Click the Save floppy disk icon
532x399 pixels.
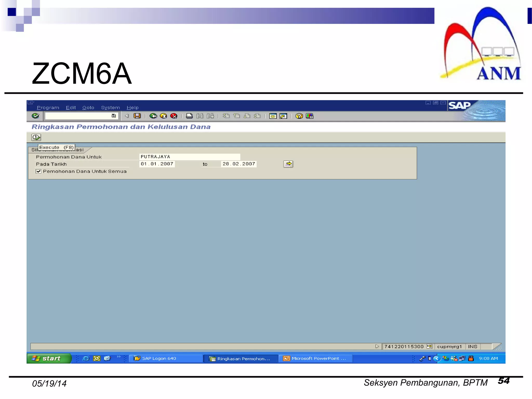pos(137,116)
